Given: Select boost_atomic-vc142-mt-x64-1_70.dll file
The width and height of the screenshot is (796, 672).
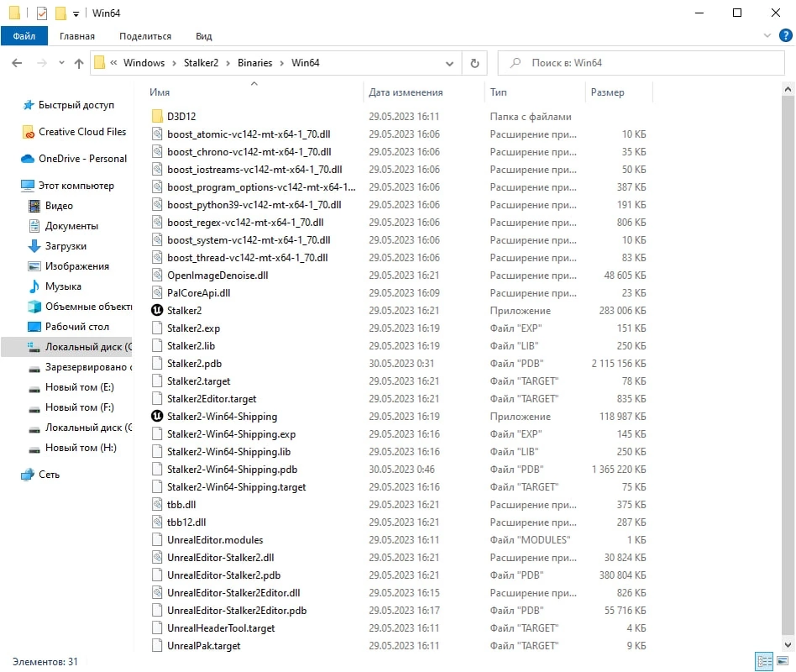Looking at the screenshot, I should (x=249, y=134).
